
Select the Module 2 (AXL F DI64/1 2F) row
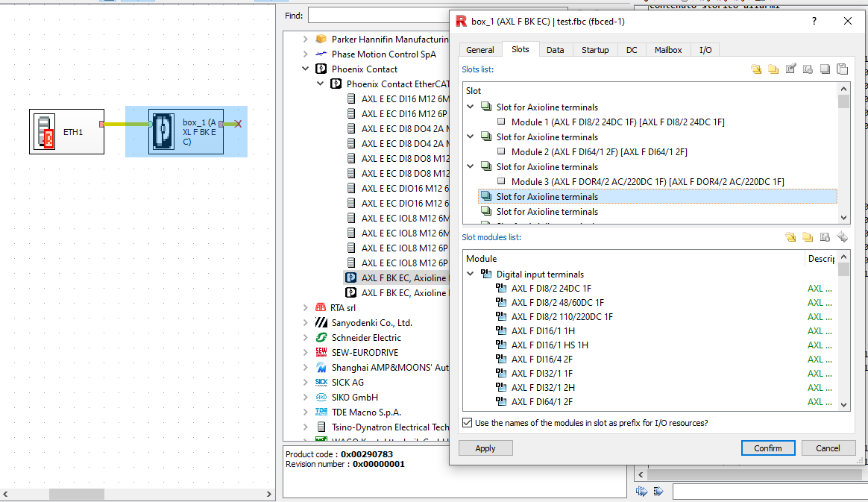click(599, 151)
